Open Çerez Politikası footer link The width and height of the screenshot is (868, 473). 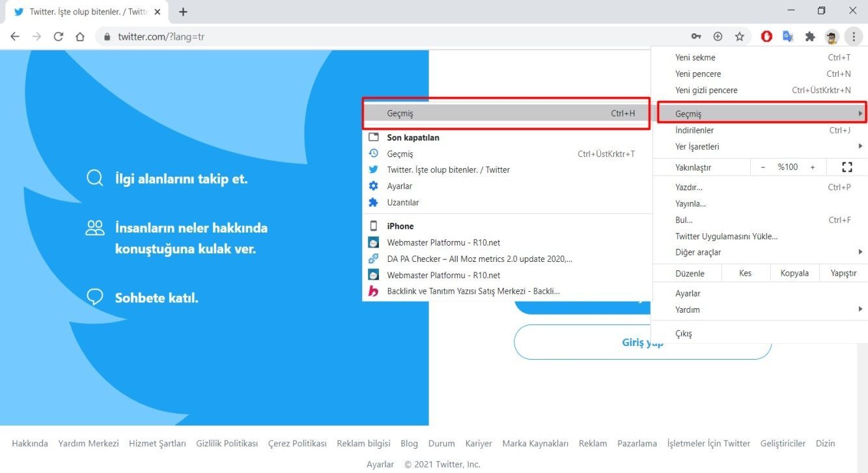298,443
